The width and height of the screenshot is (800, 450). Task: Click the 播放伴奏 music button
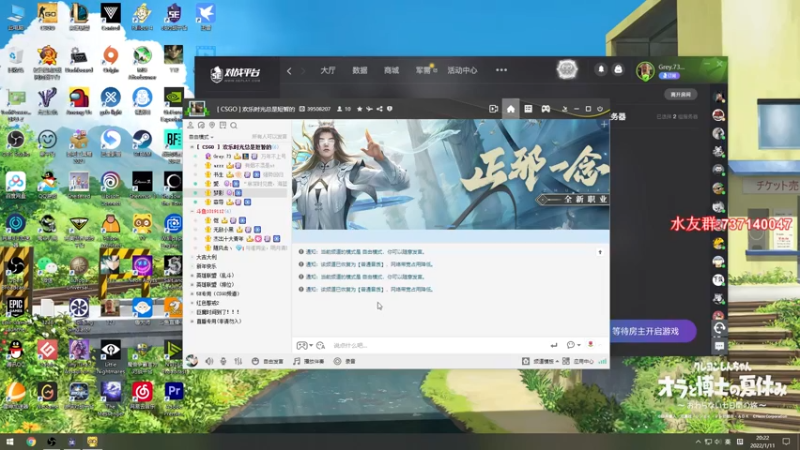(x=309, y=361)
